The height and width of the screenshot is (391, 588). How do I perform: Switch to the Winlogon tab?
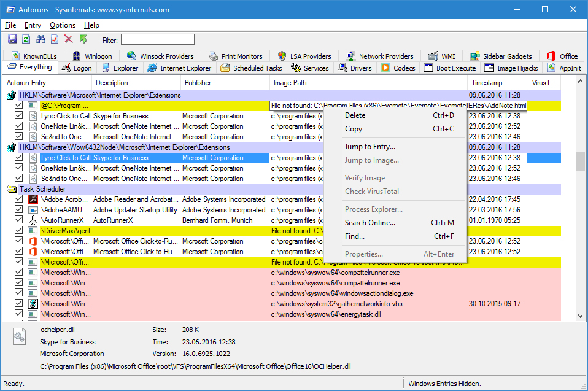[x=92, y=56]
